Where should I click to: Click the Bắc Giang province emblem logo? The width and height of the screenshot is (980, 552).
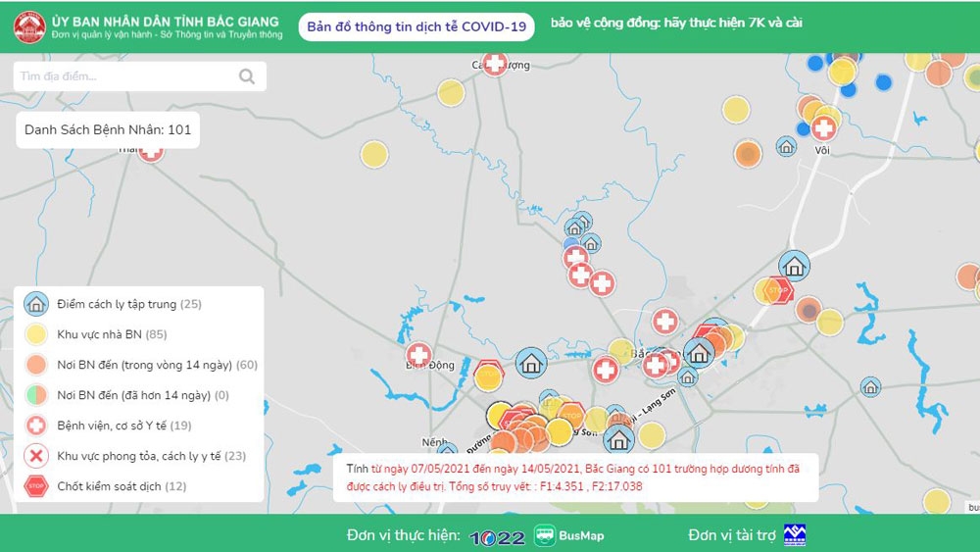(29, 26)
